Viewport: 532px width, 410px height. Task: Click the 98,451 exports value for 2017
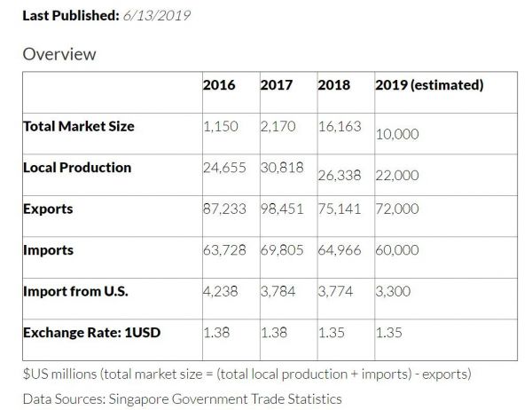click(283, 209)
